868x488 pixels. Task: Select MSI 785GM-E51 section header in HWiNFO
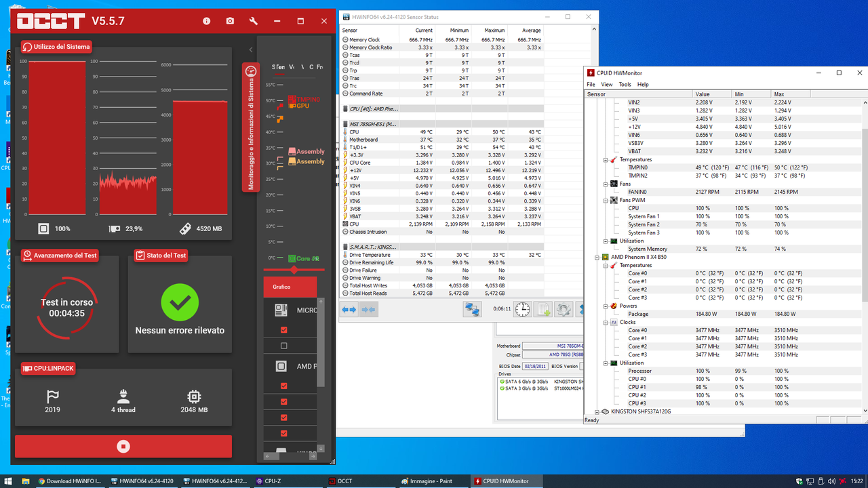pyautogui.click(x=442, y=124)
